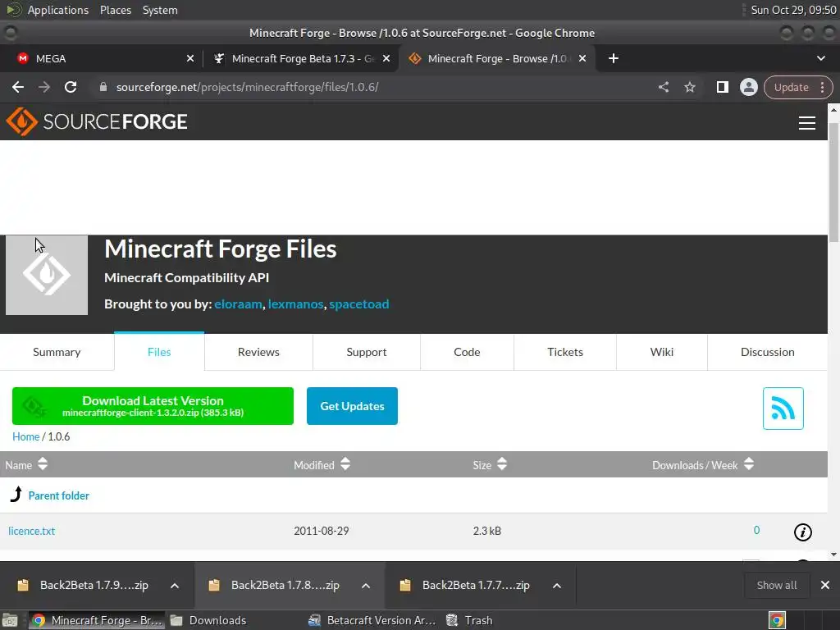Expand the tab search chevron
Image resolution: width=840 pixels, height=630 pixels.
click(820, 58)
